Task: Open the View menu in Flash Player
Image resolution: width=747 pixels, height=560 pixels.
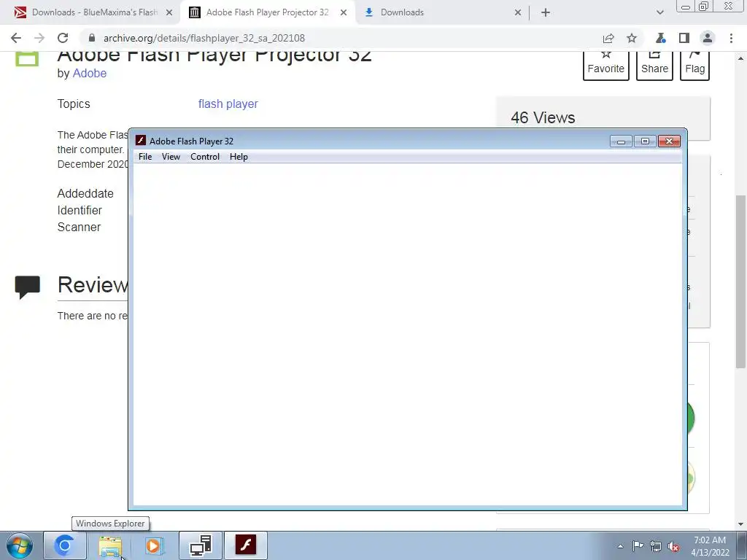Action: [x=171, y=157]
